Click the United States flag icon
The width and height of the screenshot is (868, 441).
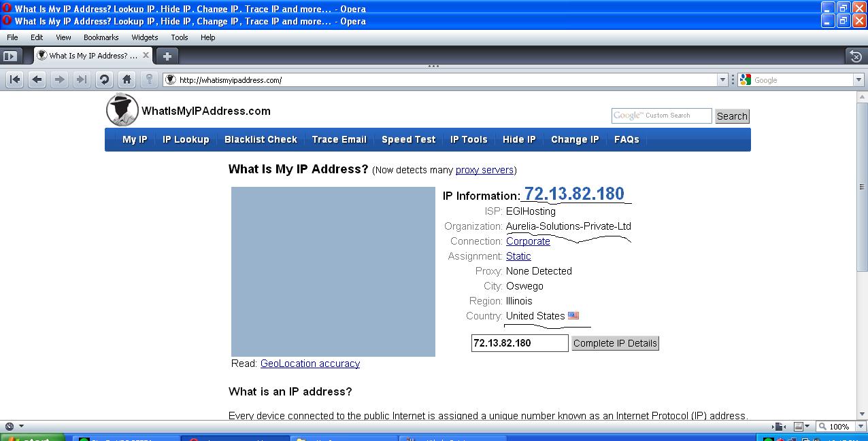click(573, 315)
